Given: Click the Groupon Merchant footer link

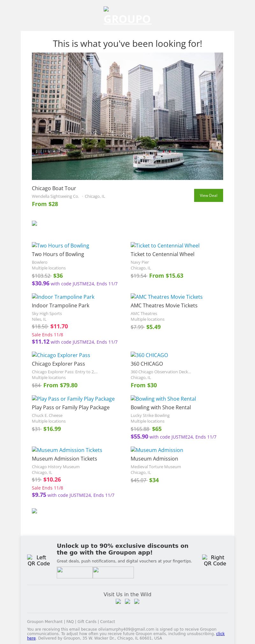Looking at the screenshot, I should click(x=45, y=621).
